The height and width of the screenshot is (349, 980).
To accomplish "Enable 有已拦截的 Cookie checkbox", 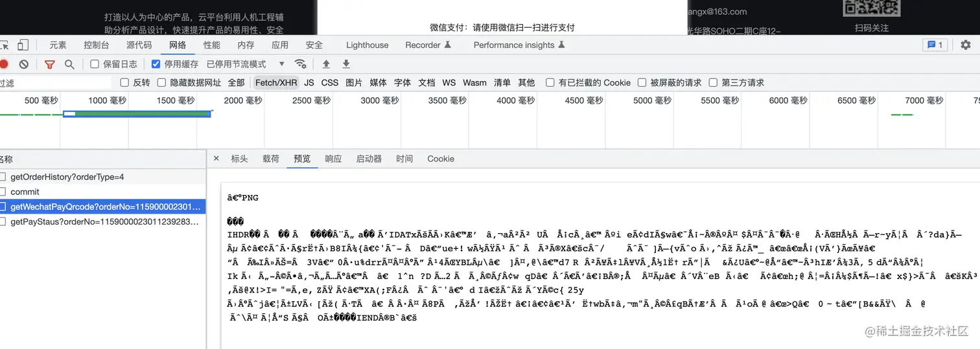I will [x=550, y=82].
